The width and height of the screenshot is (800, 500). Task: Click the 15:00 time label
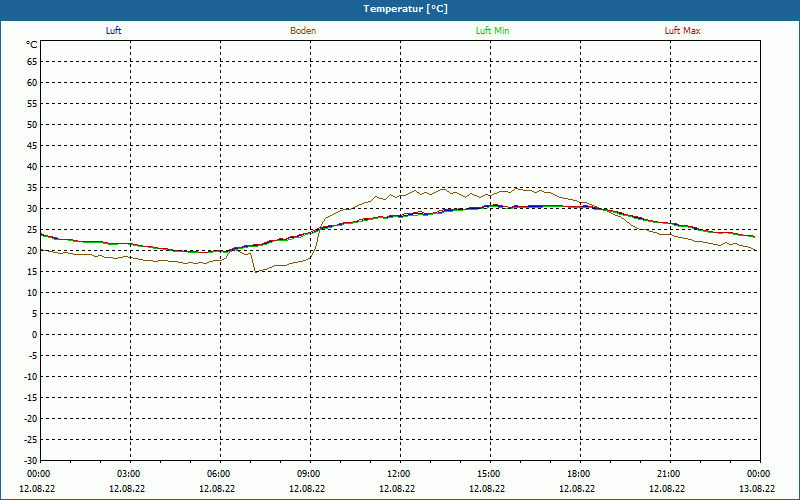(489, 474)
